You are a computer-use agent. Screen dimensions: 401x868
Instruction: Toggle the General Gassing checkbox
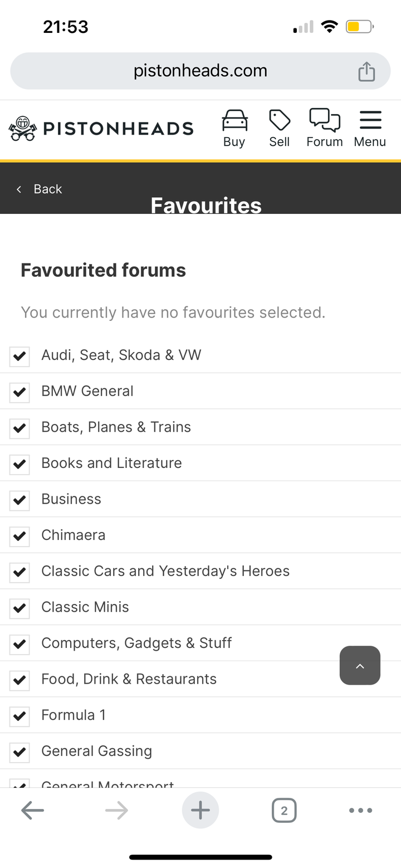[x=19, y=752]
